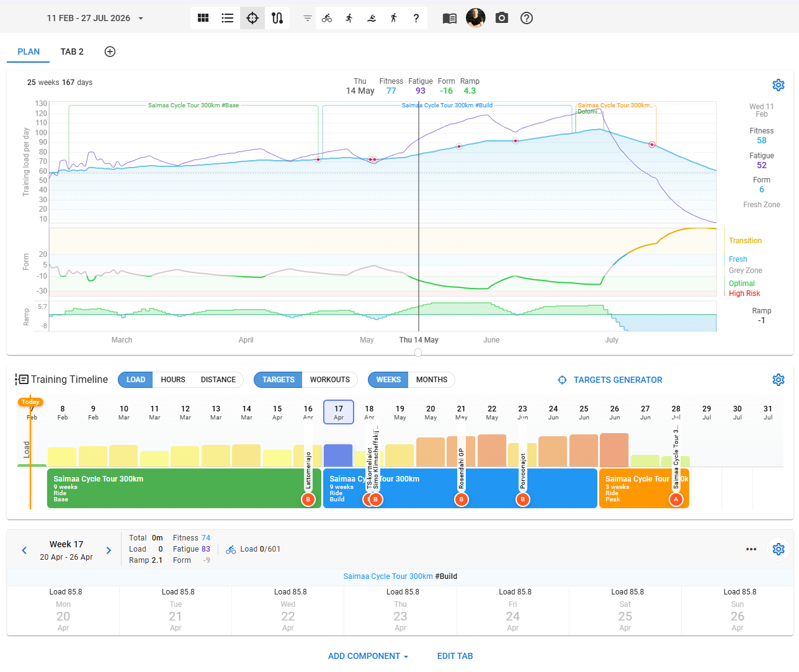Expand the ADD COMPONENT dropdown
The image size is (799, 672).
[x=368, y=656]
